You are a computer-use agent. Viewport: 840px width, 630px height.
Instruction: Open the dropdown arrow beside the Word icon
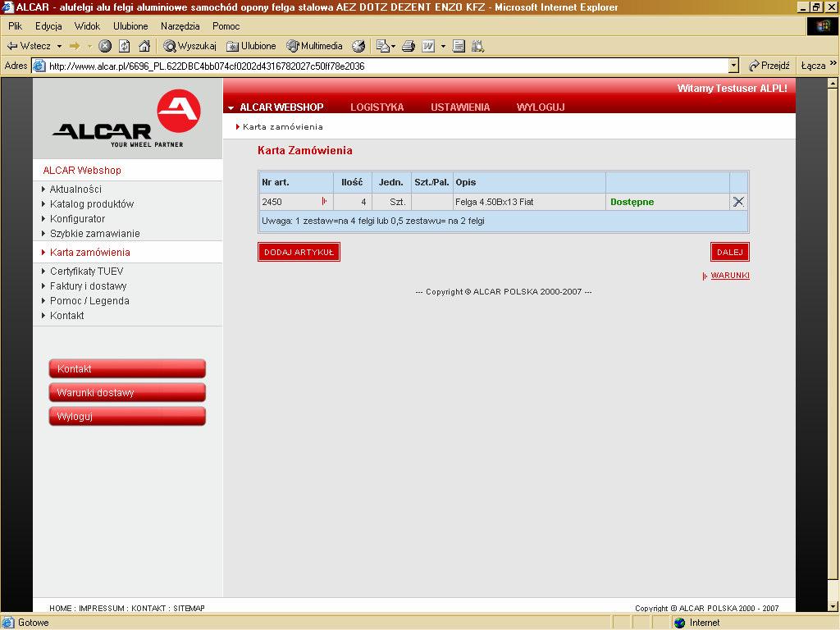tap(443, 46)
